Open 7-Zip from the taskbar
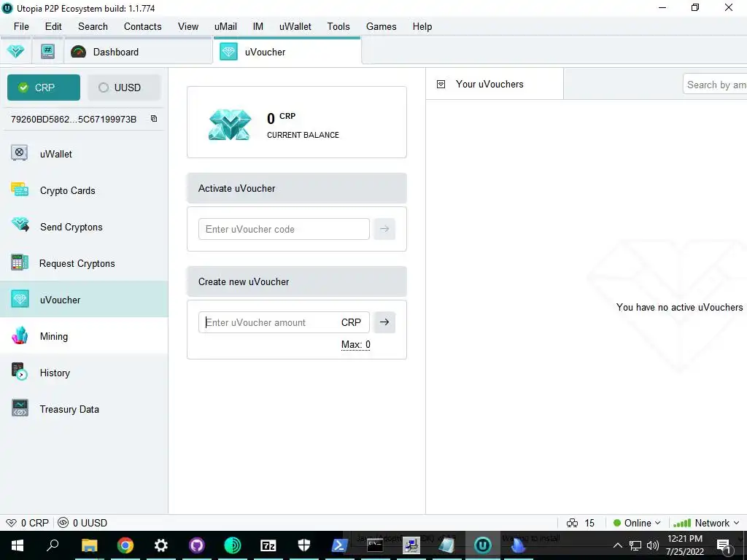747x560 pixels. (268, 545)
